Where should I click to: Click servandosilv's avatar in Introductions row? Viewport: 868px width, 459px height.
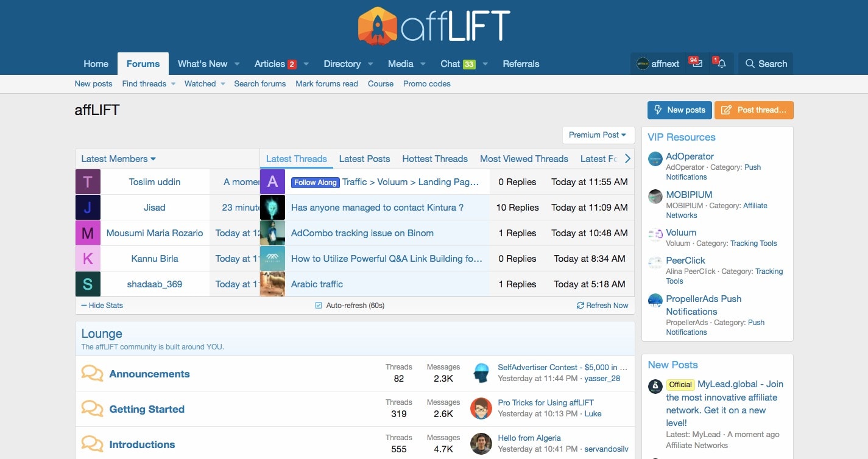click(481, 444)
